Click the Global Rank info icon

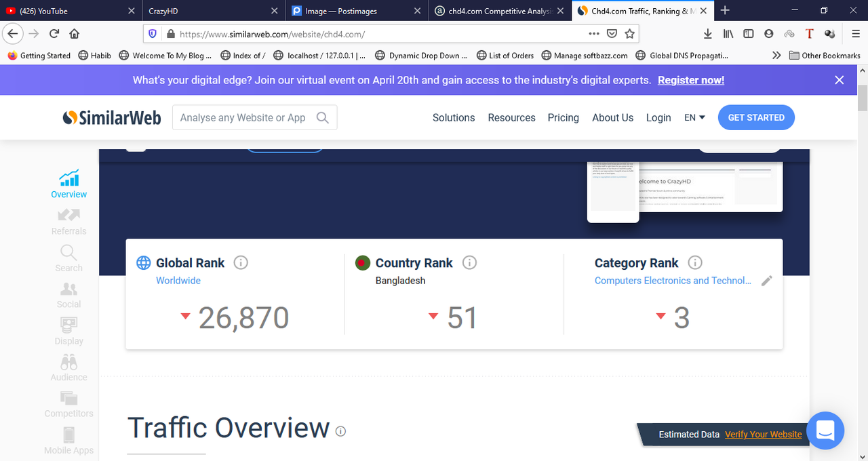point(241,262)
